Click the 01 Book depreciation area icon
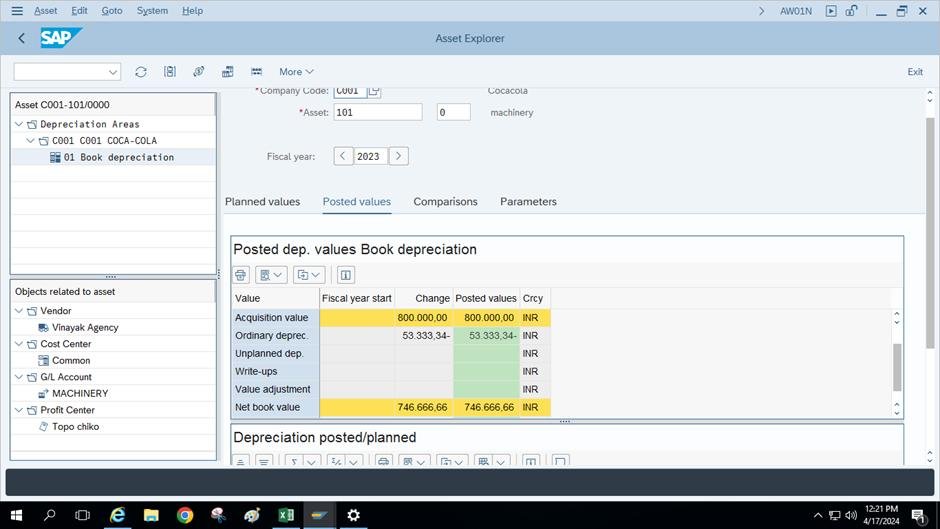The width and height of the screenshot is (940, 529). click(x=55, y=157)
